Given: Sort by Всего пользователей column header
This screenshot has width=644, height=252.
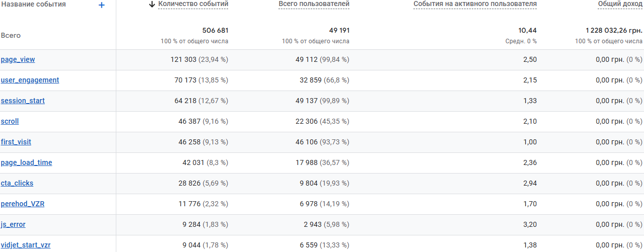Looking at the screenshot, I should click(314, 5).
